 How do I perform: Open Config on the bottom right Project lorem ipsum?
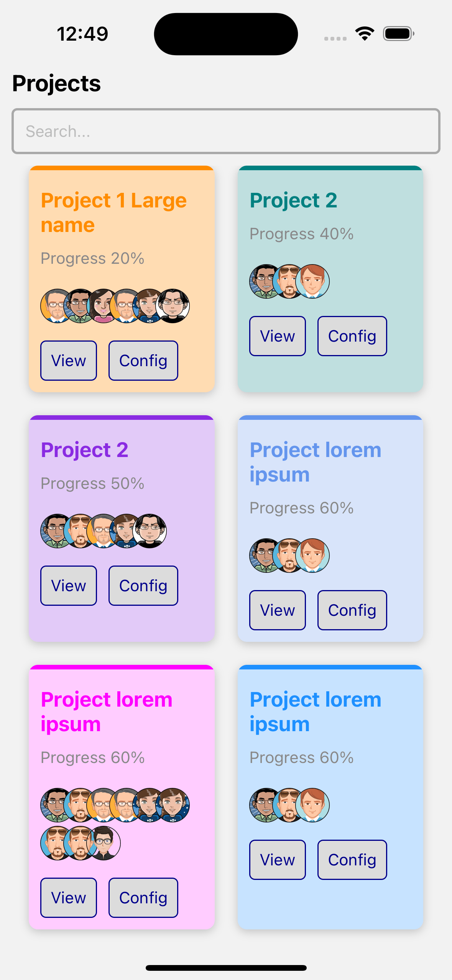(x=352, y=860)
